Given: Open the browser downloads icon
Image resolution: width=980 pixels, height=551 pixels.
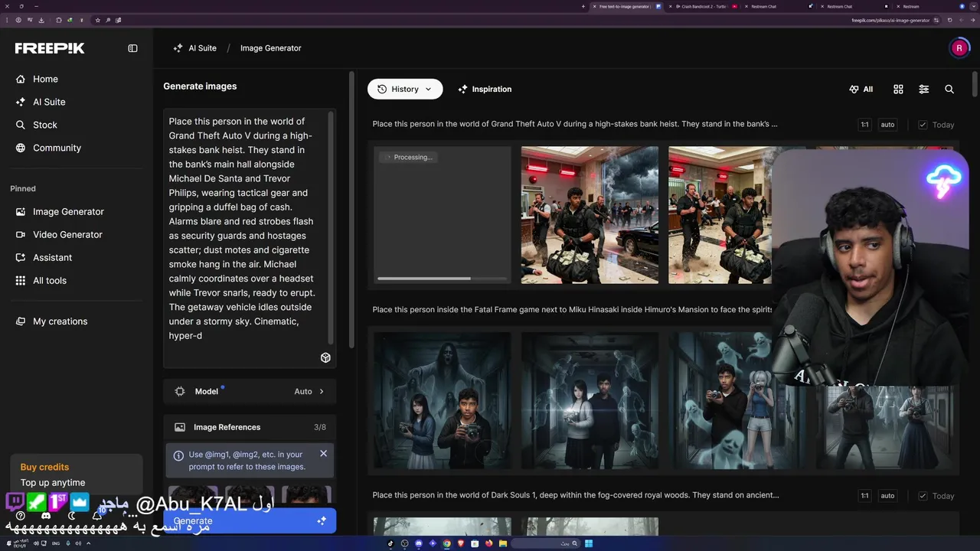Looking at the screenshot, I should 41,21.
